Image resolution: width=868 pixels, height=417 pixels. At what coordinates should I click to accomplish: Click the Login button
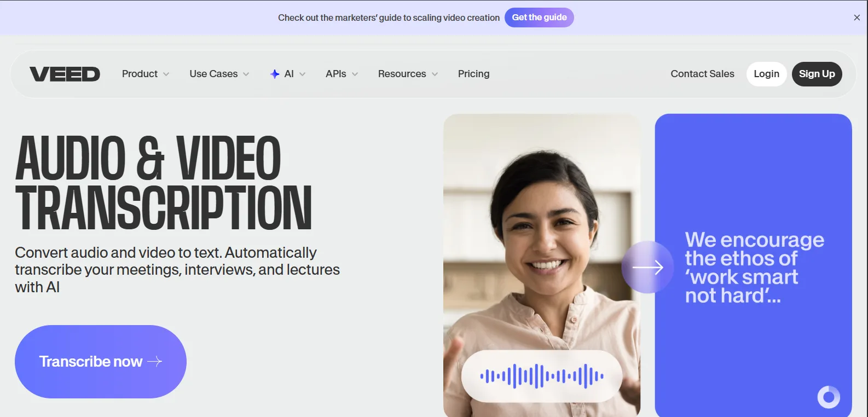pyautogui.click(x=766, y=74)
